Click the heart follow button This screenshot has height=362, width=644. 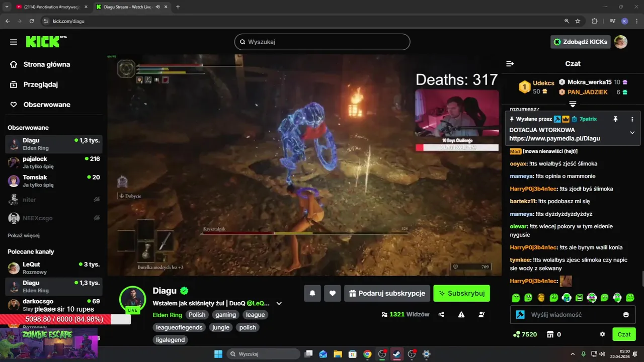(x=333, y=293)
